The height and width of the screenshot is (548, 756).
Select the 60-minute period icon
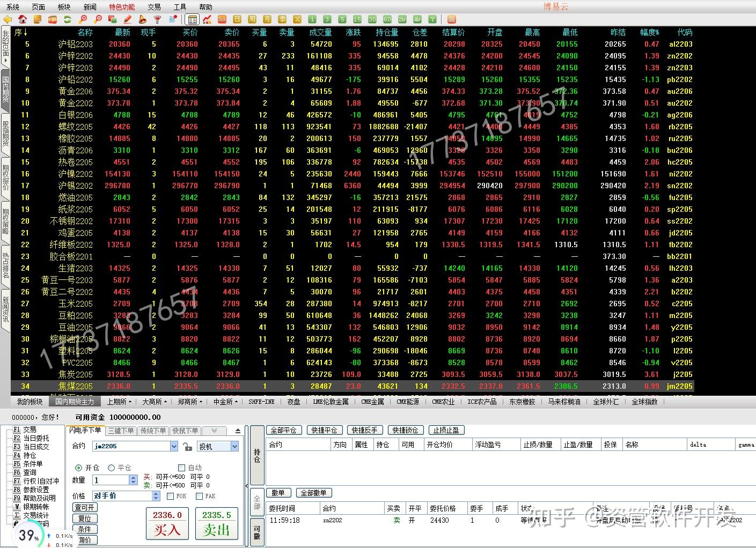pos(387,19)
